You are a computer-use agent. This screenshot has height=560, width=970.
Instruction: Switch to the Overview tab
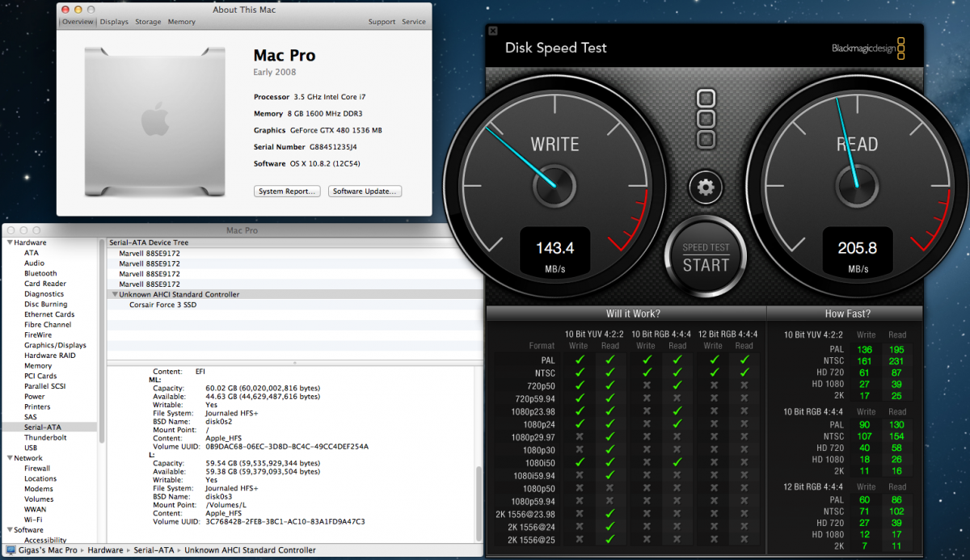click(x=78, y=22)
